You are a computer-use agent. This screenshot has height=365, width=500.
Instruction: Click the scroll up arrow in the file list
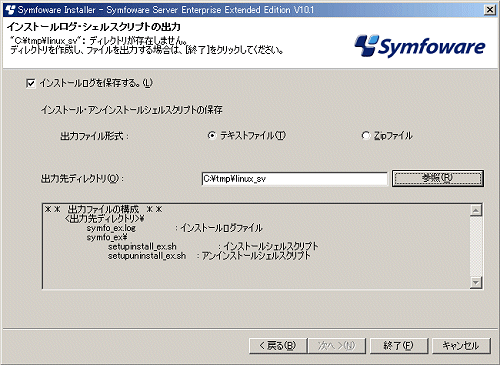pyautogui.click(x=476, y=211)
